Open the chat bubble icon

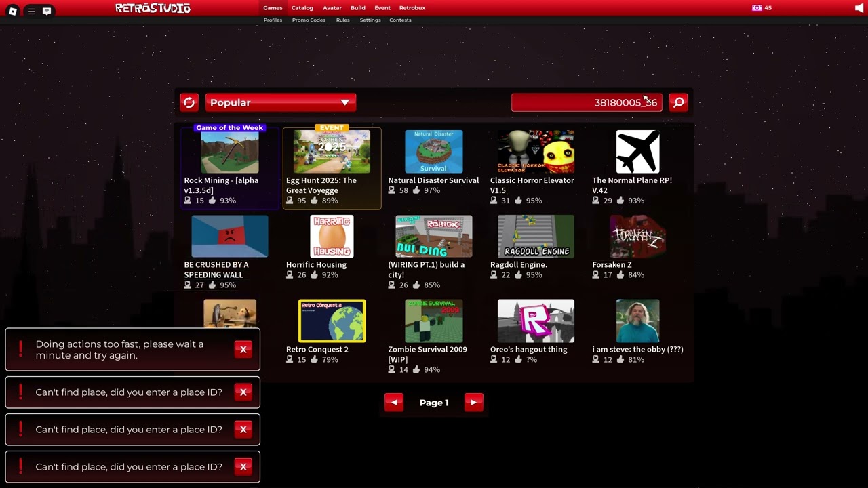47,11
